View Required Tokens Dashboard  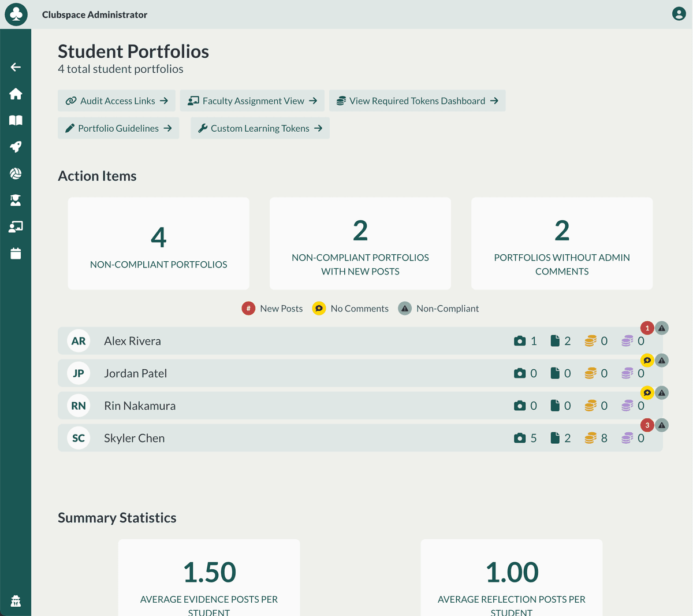point(418,101)
